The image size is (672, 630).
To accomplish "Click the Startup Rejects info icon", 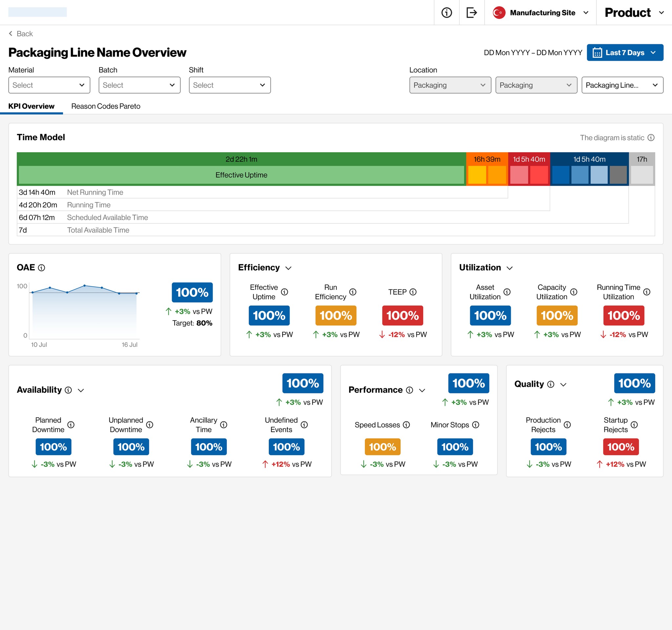I will point(634,425).
